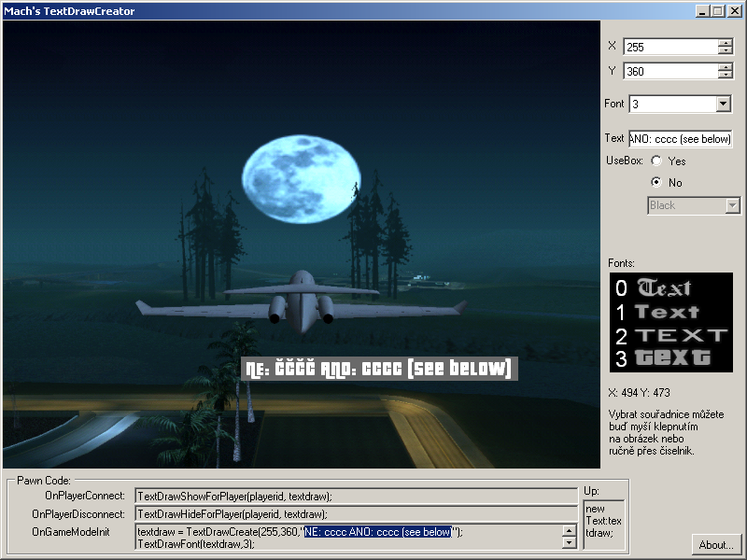
Task: Click the X value input field
Action: click(672, 47)
